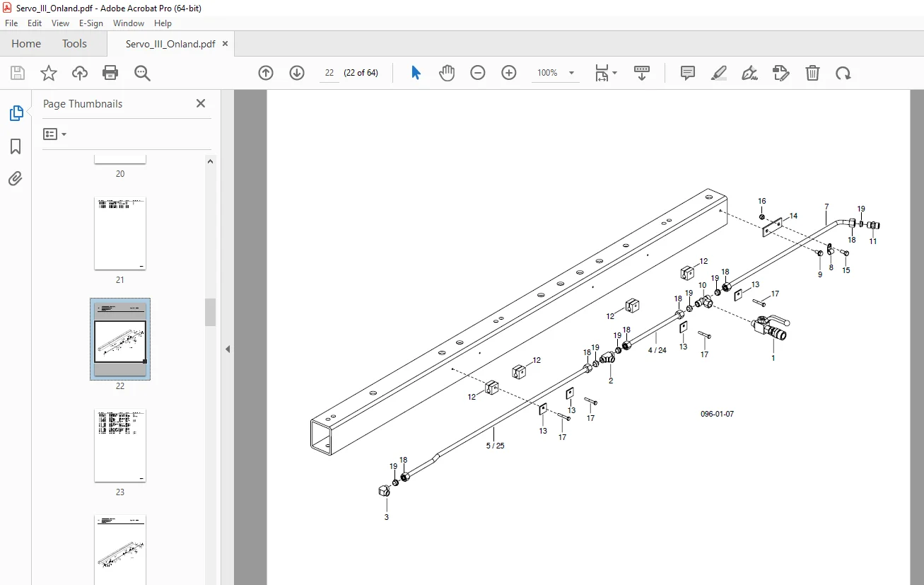Select the Servo_III_Onland.pdf document tab
This screenshot has width=924, height=585.
(x=170, y=44)
